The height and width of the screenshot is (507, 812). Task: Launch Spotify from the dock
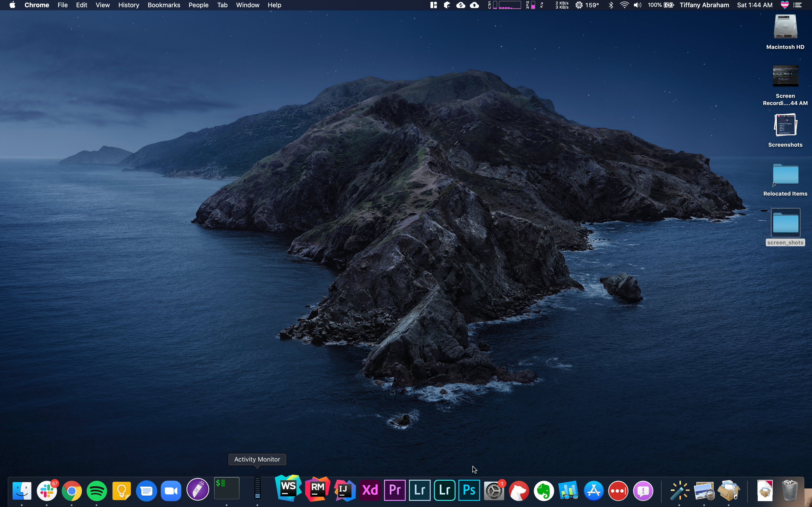point(97,491)
